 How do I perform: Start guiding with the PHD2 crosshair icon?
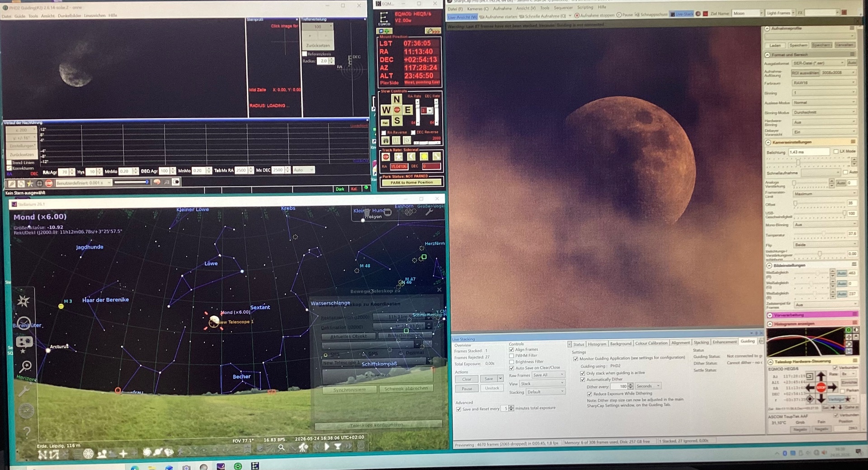click(39, 183)
